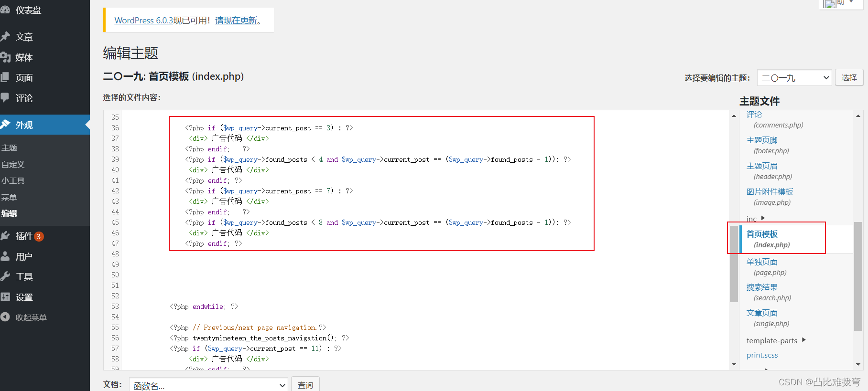Click the plugin update badge showing 3
This screenshot has height=391, width=868.
click(39, 236)
